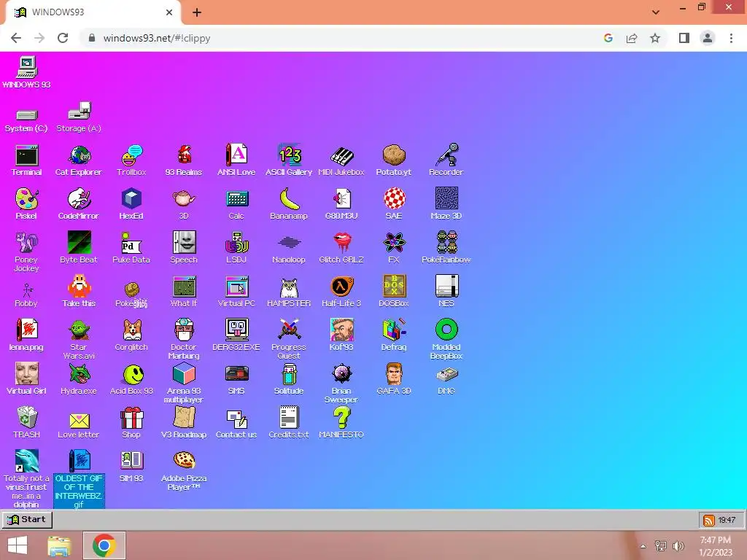Open File Explorer from Windows taskbar

tap(59, 545)
